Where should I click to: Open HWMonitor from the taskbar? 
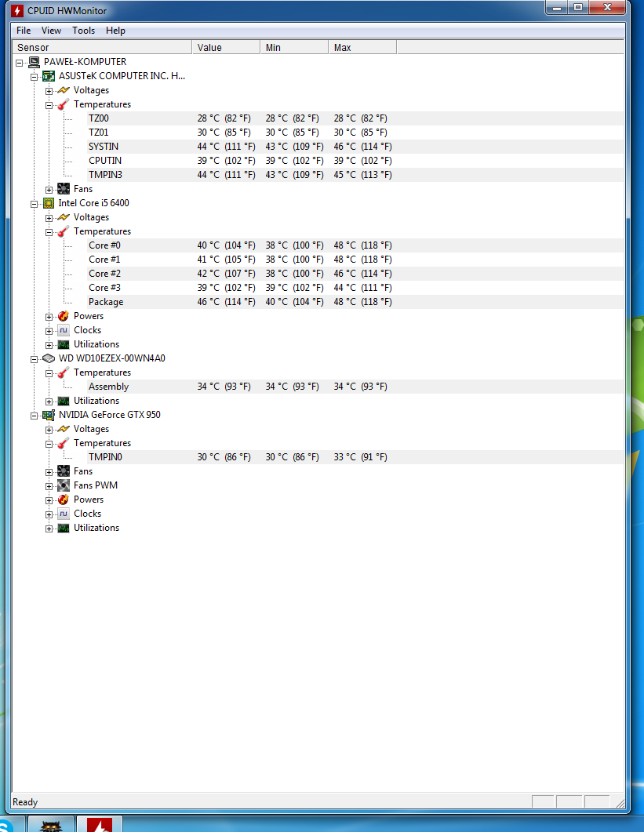pos(100,824)
